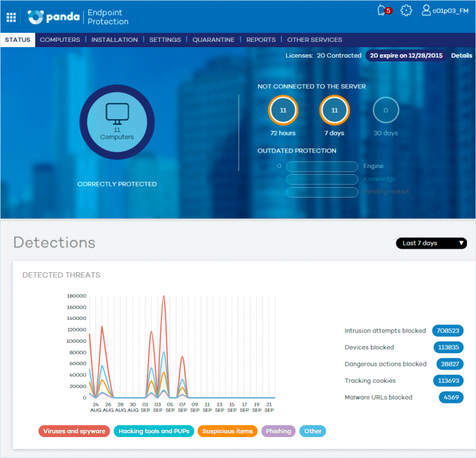Screen dimensions: 476x458
Task: Open the settings gear icon
Action: pos(406,10)
